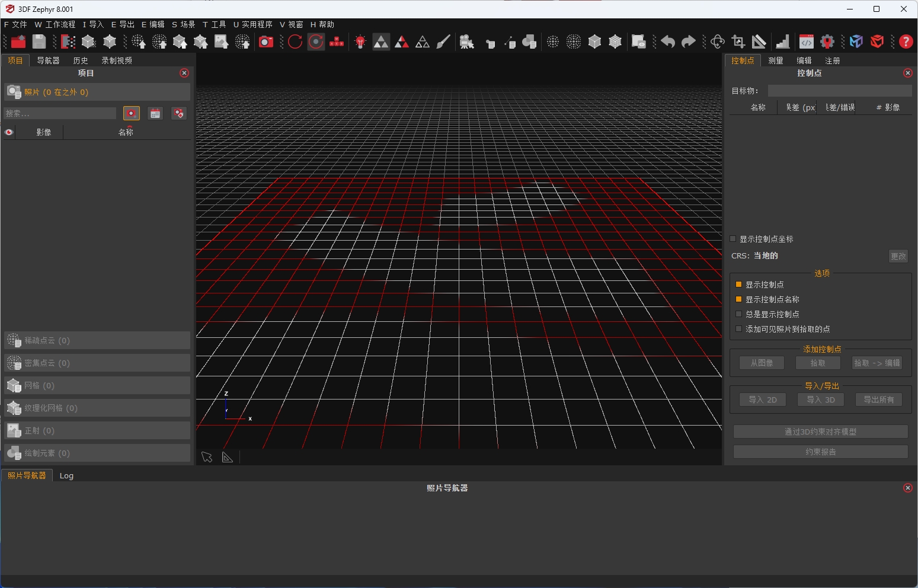Switch to the Log tab
The height and width of the screenshot is (588, 918).
(66, 475)
